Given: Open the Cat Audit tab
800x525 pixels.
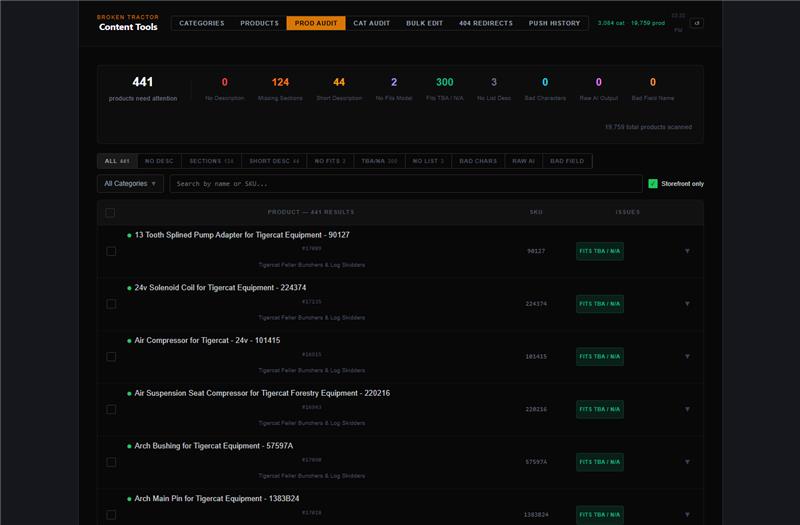Looking at the screenshot, I should click(371, 23).
